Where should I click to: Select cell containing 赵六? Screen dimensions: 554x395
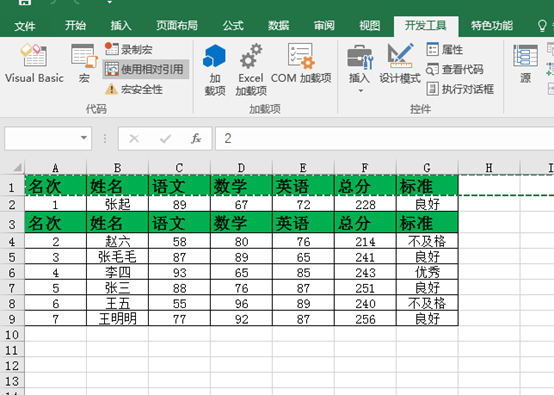coord(117,242)
